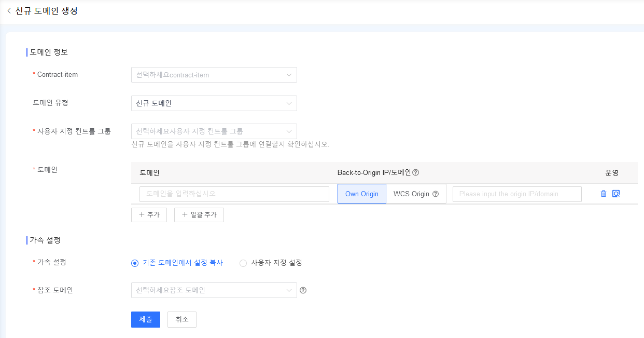
Task: Open the 사용자 지정 컨트롤 그룹 dropdown
Action: coord(214,131)
